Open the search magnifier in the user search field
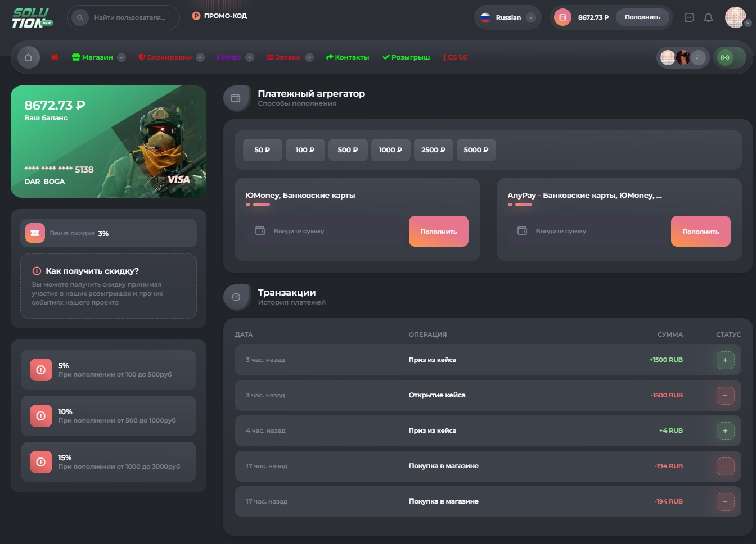 (x=80, y=17)
